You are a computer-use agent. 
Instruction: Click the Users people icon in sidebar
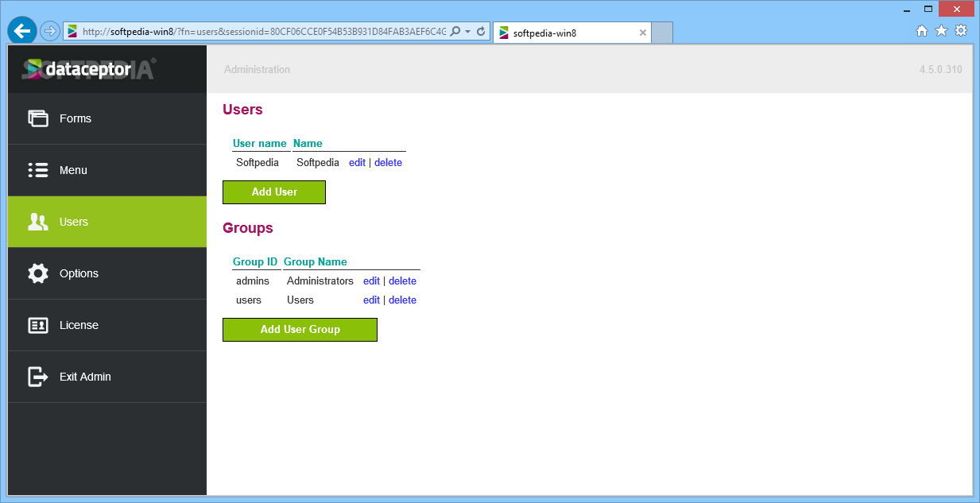point(38,222)
